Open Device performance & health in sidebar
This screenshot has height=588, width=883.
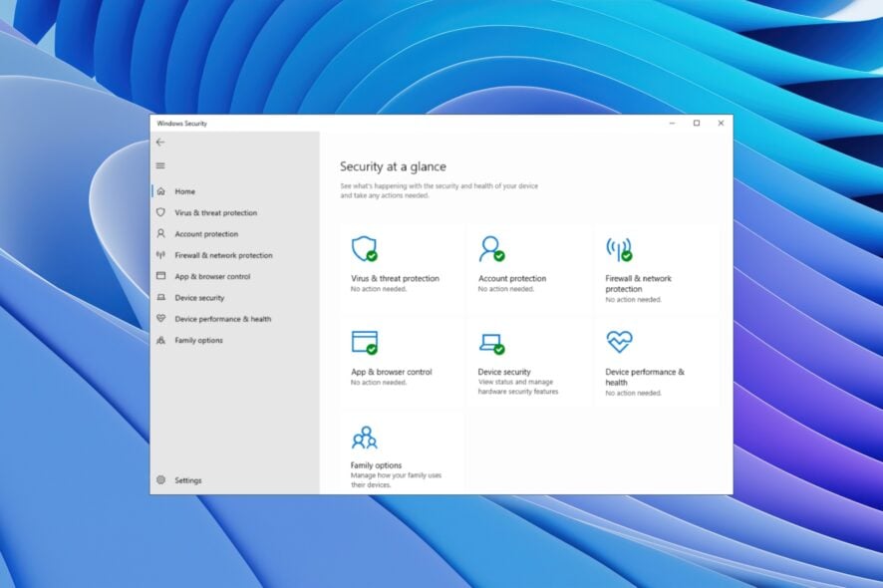tap(223, 319)
